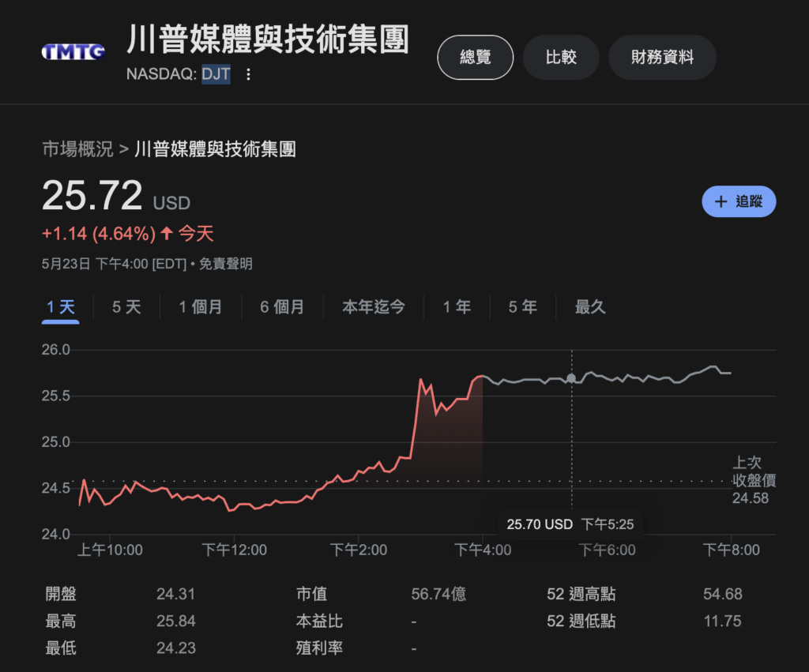Click the 26.0 y-axis label

point(56,350)
